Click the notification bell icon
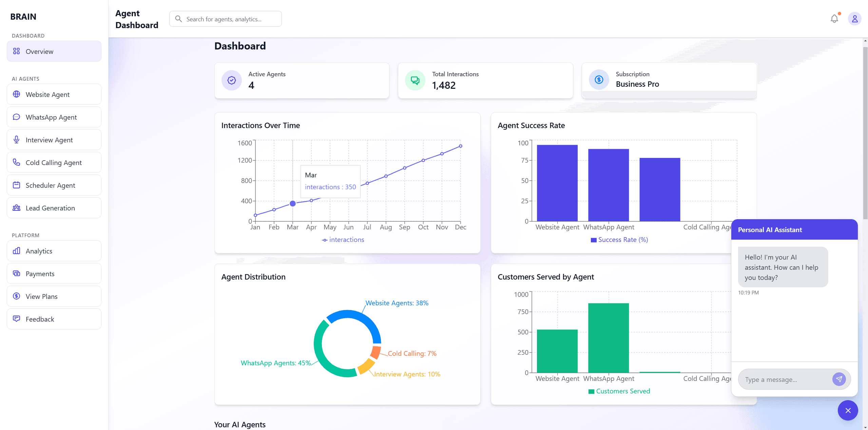Viewport: 868px width, 430px height. (834, 19)
